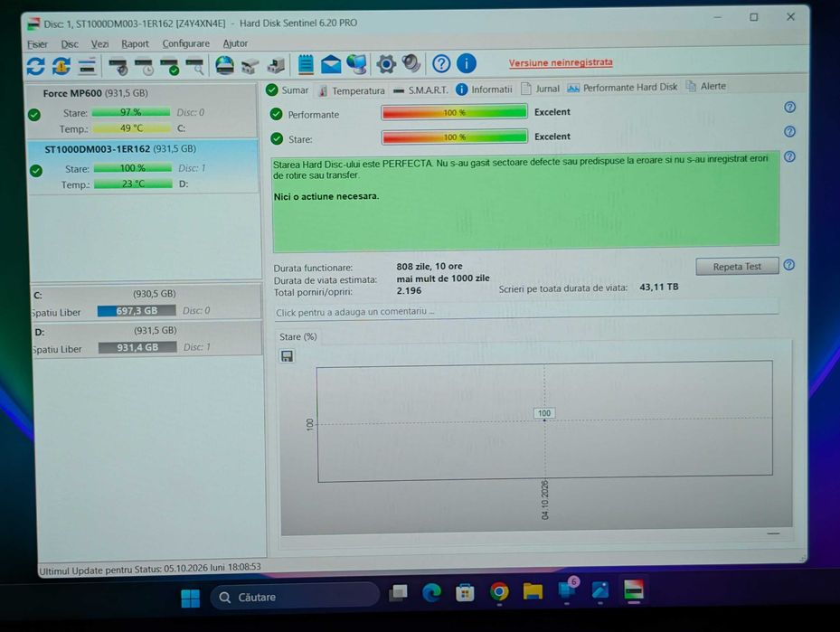
Task: Open the blue notepad report icon
Action: tap(306, 64)
